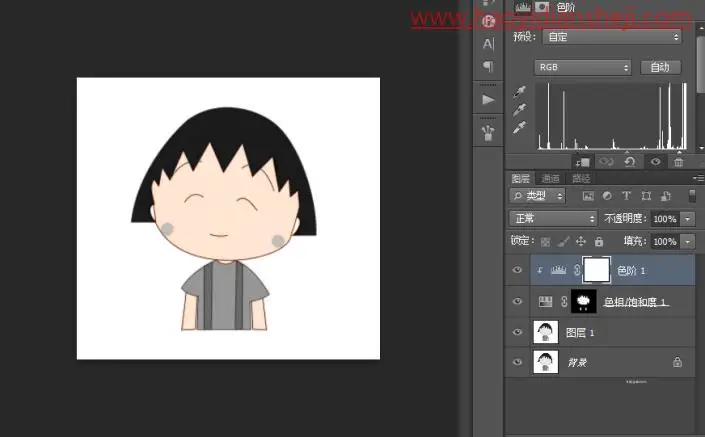Select the 色相/饱和度 1 mask thumbnail

[584, 301]
